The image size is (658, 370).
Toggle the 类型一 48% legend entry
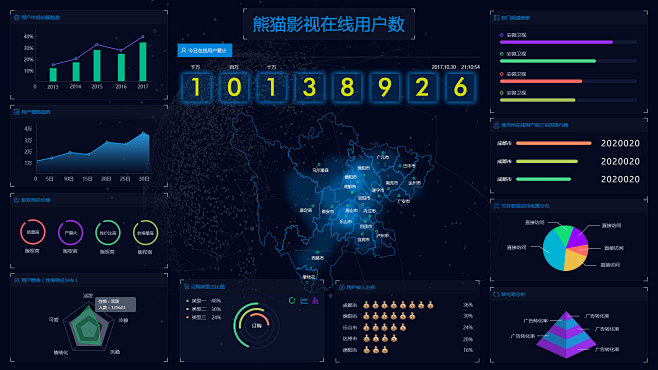point(204,301)
